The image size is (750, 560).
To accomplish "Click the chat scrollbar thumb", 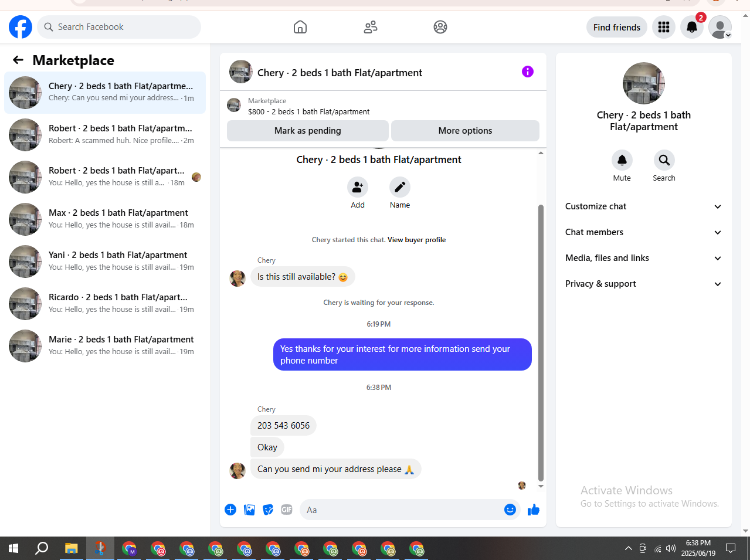I will coord(541,342).
